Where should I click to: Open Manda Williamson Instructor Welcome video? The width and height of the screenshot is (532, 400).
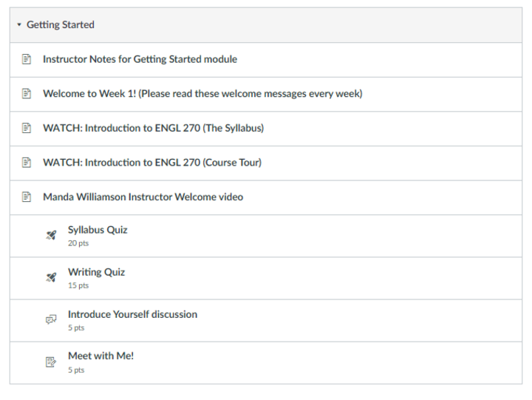(143, 197)
